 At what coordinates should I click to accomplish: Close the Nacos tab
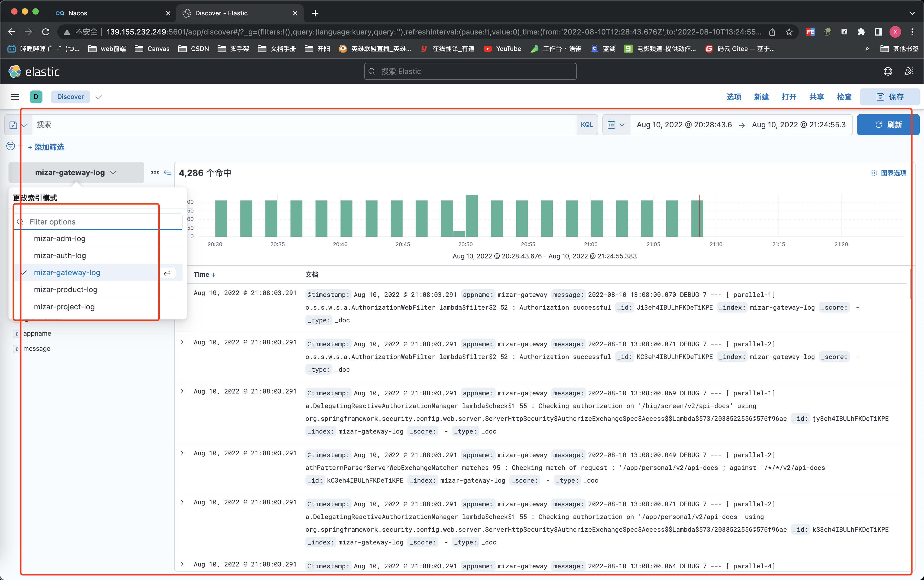click(x=168, y=13)
